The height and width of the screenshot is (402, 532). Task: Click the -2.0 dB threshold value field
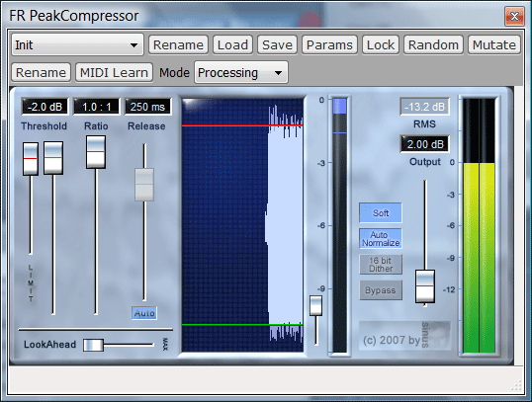pos(44,107)
